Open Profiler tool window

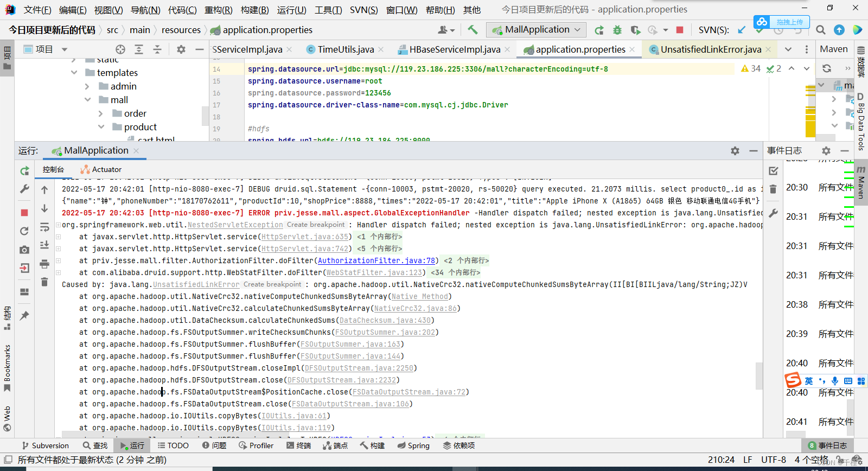(x=256, y=445)
